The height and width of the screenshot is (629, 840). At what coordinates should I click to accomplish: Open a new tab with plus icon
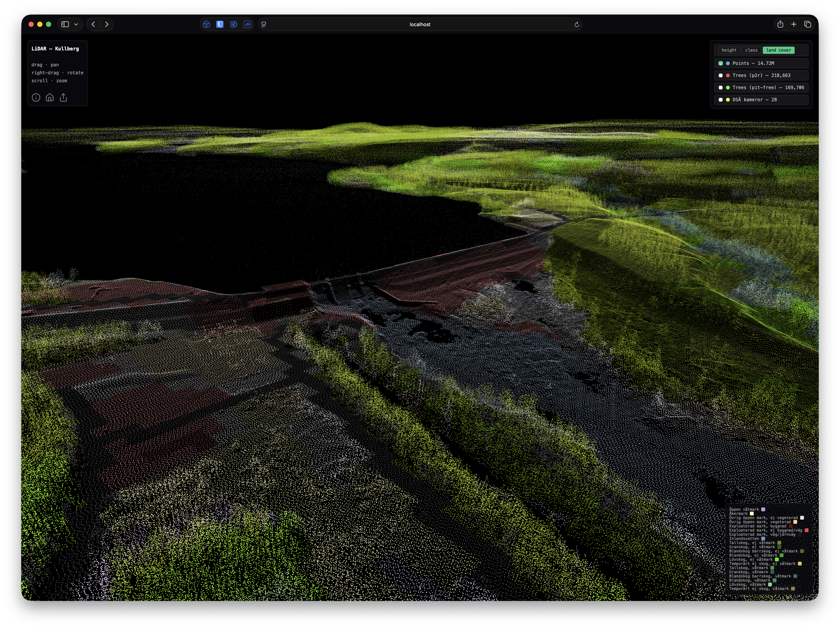tap(794, 24)
